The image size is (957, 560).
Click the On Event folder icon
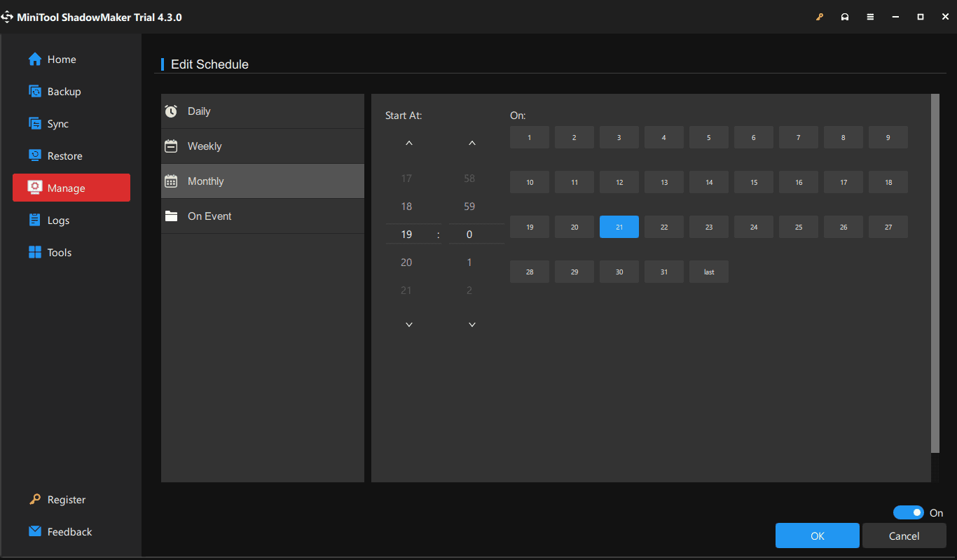(171, 216)
